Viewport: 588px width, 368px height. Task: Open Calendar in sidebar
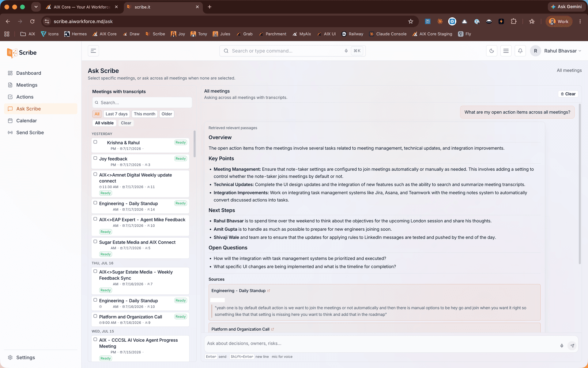pos(41,121)
